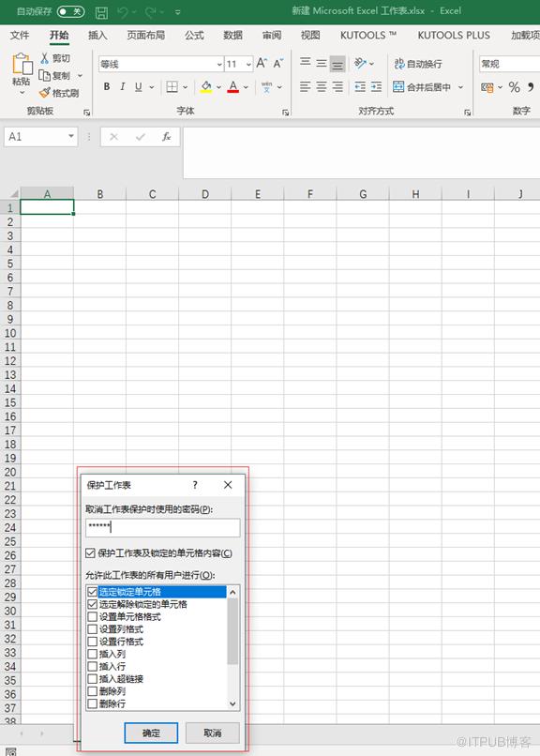Click the phonetic guide icon

click(x=266, y=87)
